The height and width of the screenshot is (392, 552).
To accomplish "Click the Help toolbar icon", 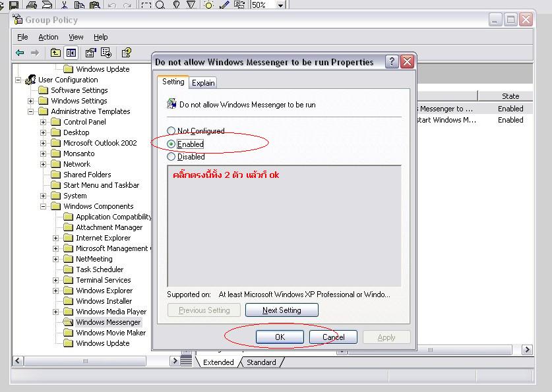I will [127, 53].
